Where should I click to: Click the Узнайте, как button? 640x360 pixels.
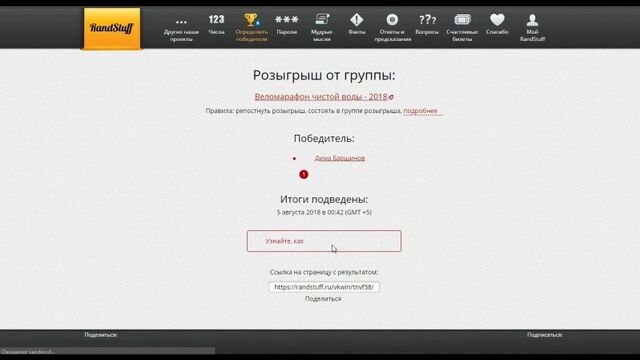pos(324,241)
